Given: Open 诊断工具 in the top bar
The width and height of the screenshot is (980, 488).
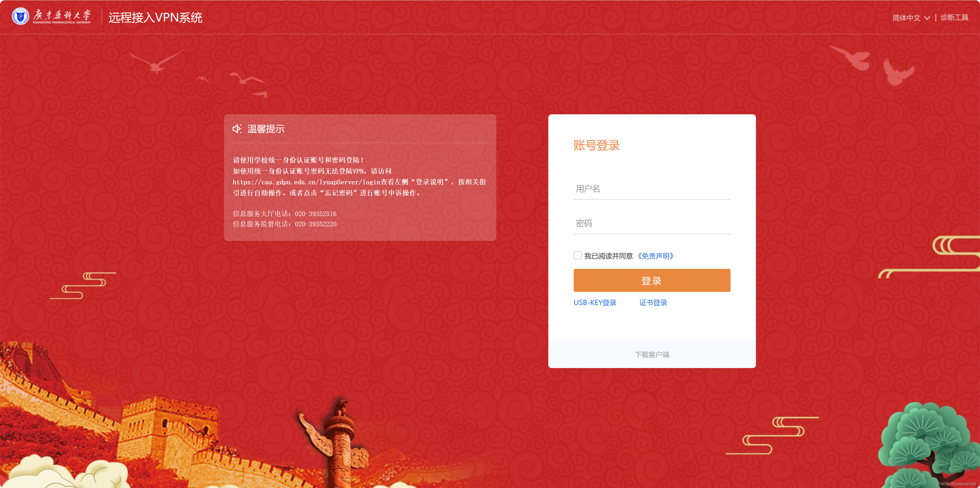Looking at the screenshot, I should pyautogui.click(x=954, y=17).
